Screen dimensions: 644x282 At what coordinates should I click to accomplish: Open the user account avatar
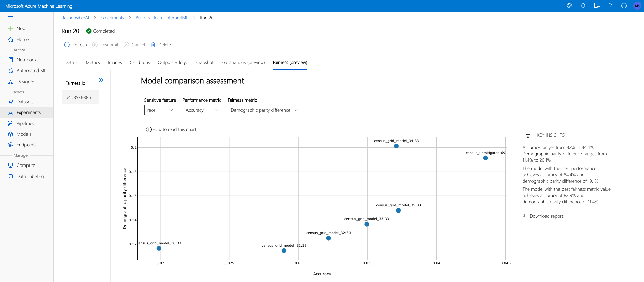click(x=637, y=6)
